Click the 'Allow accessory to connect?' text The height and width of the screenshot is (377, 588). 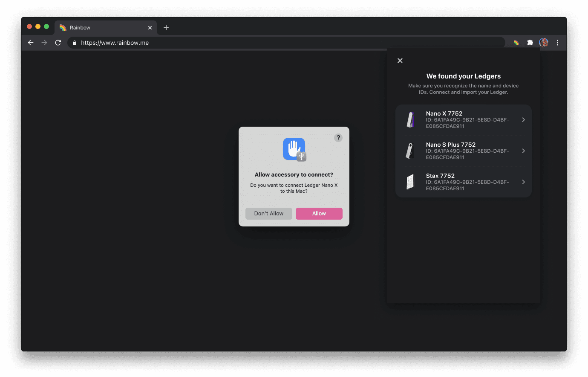[x=294, y=175]
